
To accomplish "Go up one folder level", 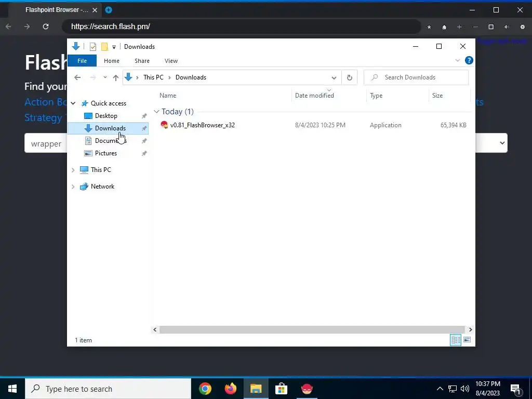I will click(116, 78).
